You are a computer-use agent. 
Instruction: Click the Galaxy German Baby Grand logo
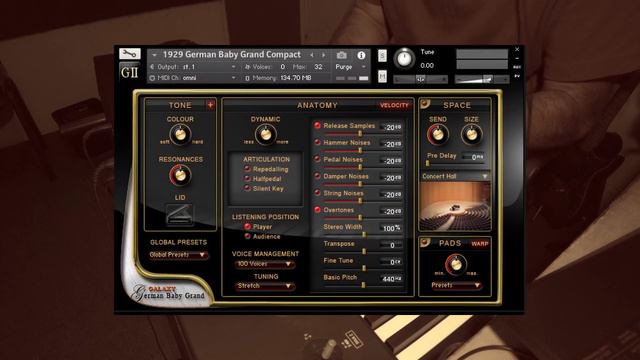click(168, 293)
